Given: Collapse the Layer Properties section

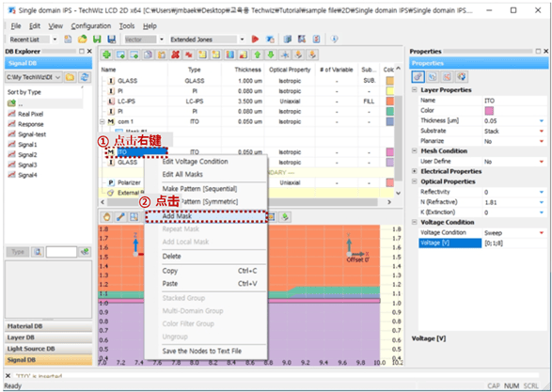Looking at the screenshot, I should (x=415, y=90).
